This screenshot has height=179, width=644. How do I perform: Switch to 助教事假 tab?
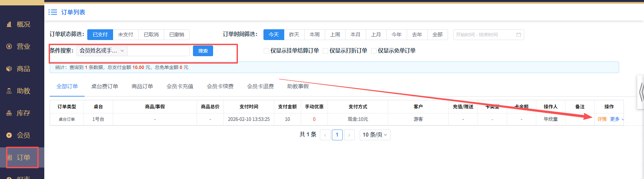(298, 86)
